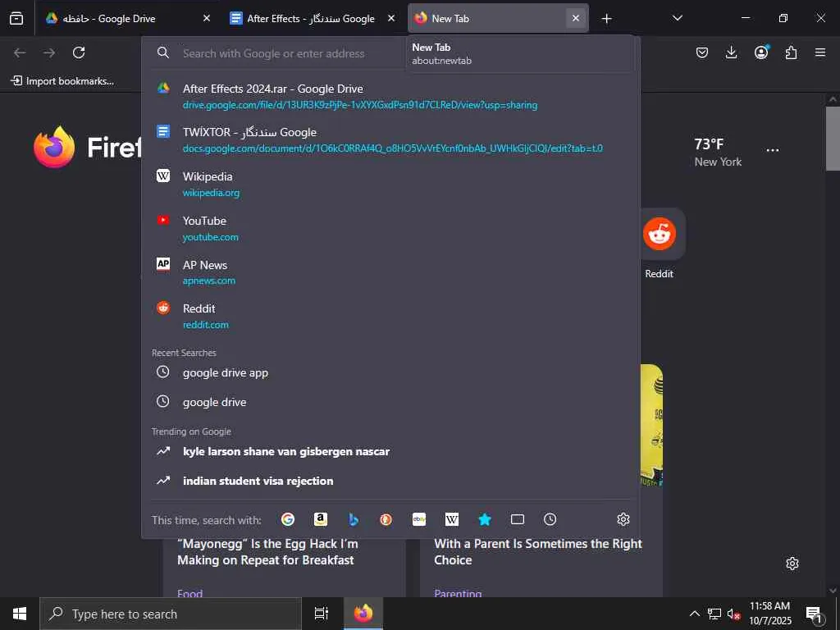Open the AP News suggestion

391,272
